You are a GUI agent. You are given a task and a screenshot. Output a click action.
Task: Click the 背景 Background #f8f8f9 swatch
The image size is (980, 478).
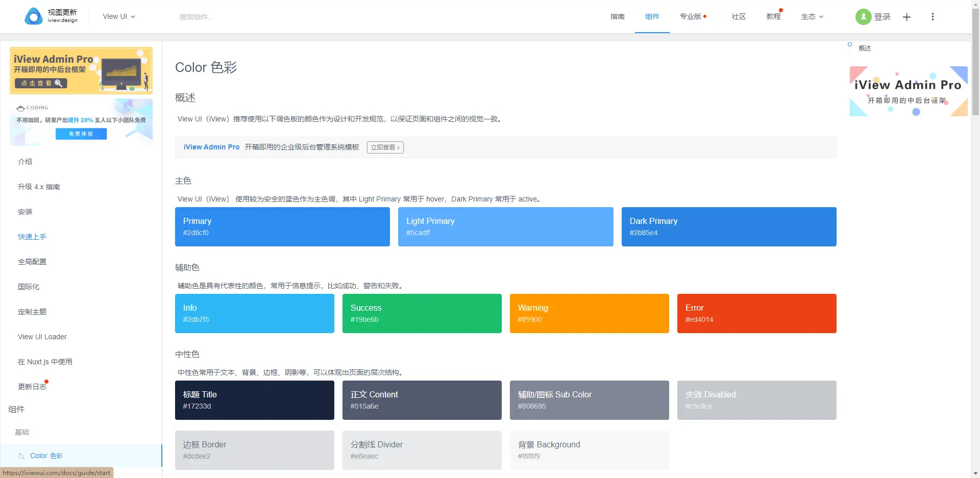[590, 450]
